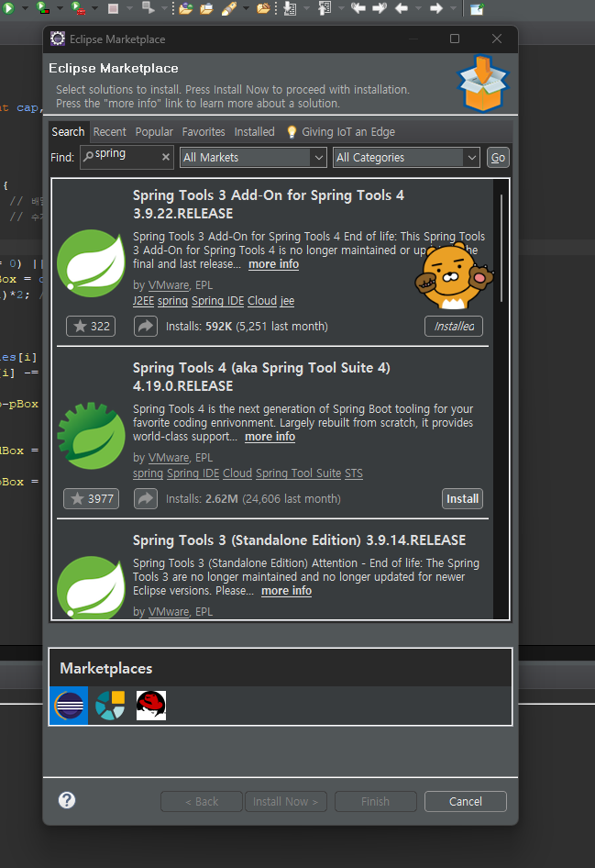595x868 pixels.
Task: Switch to the Search tab
Action: coord(68,132)
